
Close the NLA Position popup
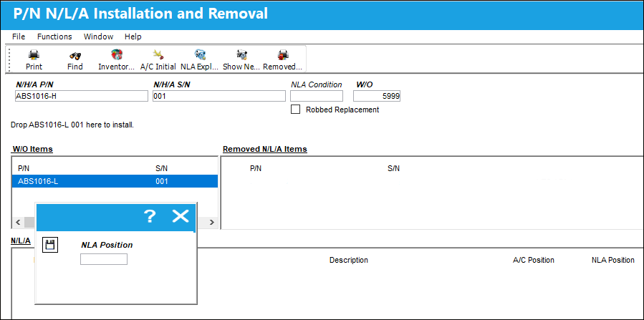(x=181, y=215)
